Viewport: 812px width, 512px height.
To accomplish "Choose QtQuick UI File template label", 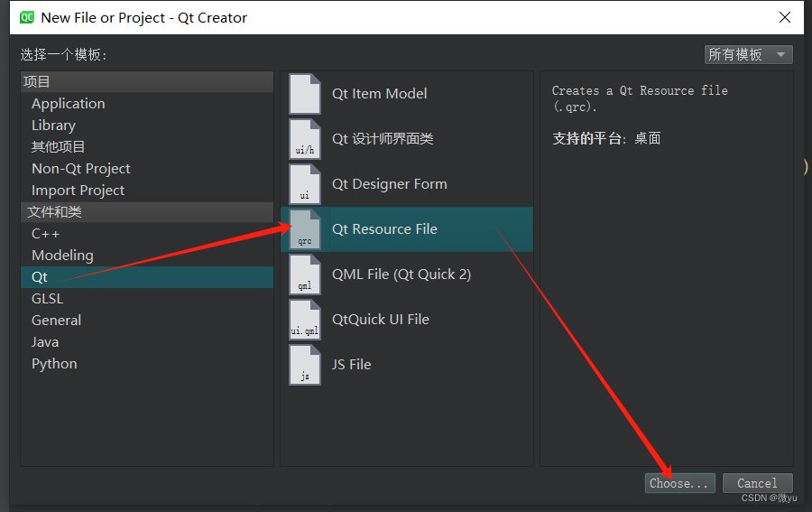I will coord(381,320).
